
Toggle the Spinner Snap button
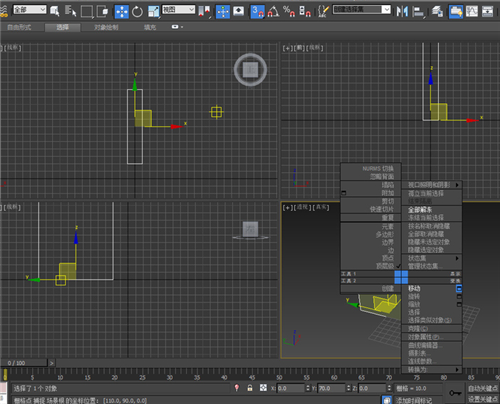click(305, 11)
